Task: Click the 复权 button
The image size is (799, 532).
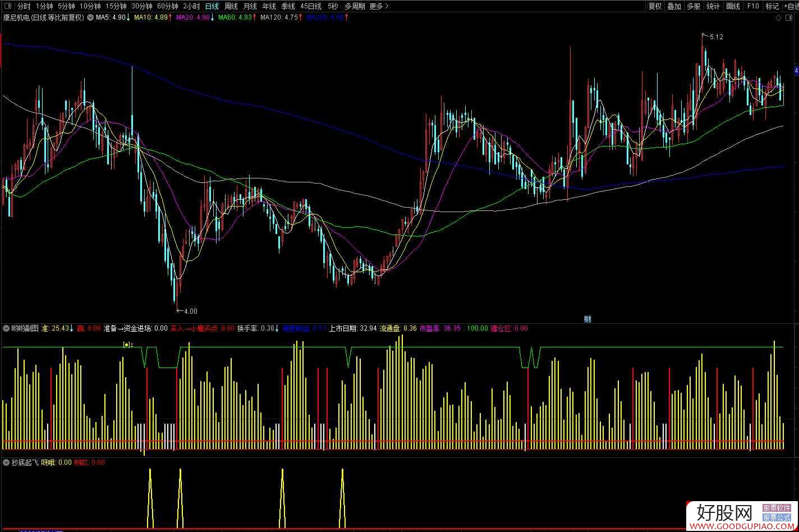Action: (655, 6)
